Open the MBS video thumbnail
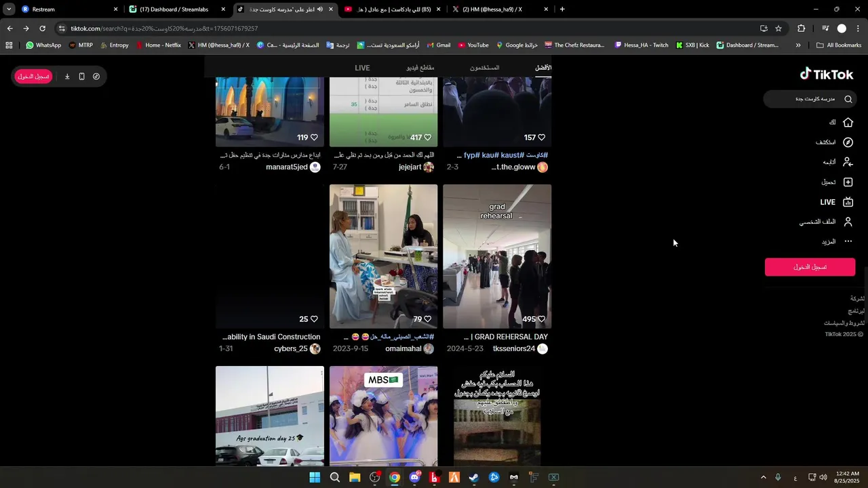 (x=383, y=416)
